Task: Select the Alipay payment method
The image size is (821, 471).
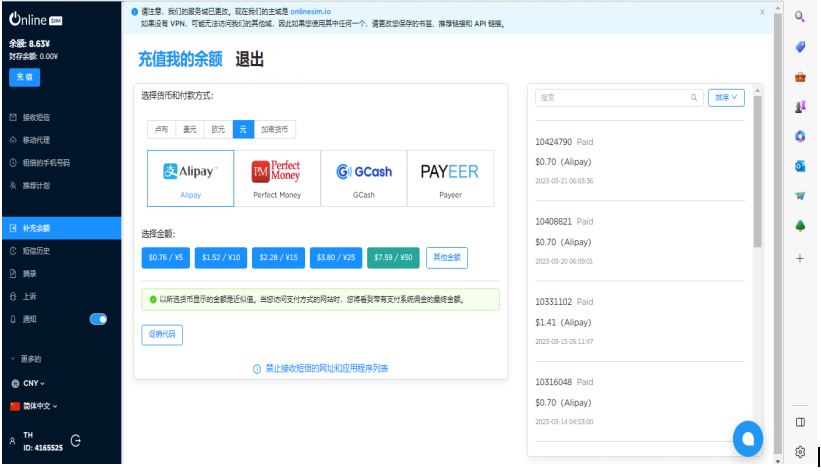Action: [191, 178]
